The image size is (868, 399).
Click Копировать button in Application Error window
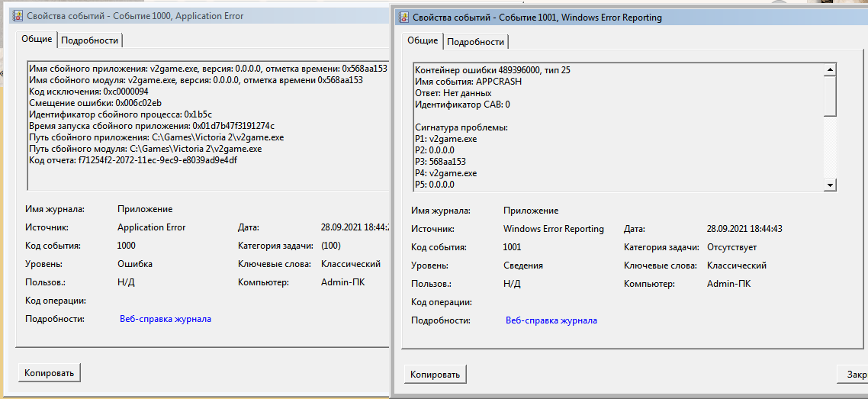[50, 373]
